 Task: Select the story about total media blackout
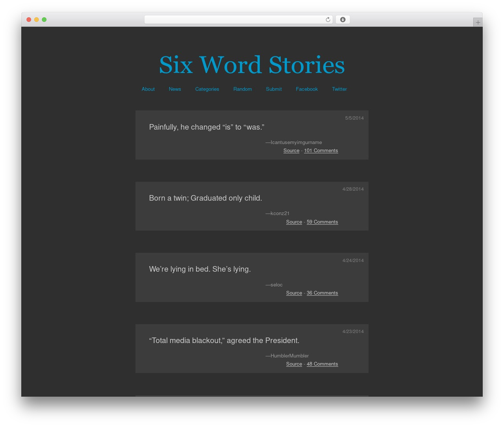(224, 340)
